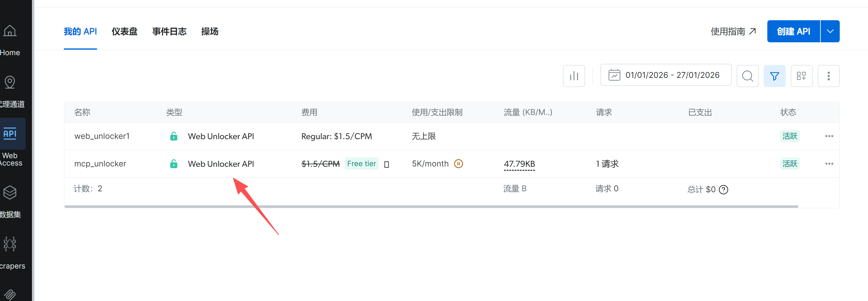
Task: Open the add-widget grid icon
Action: click(801, 76)
